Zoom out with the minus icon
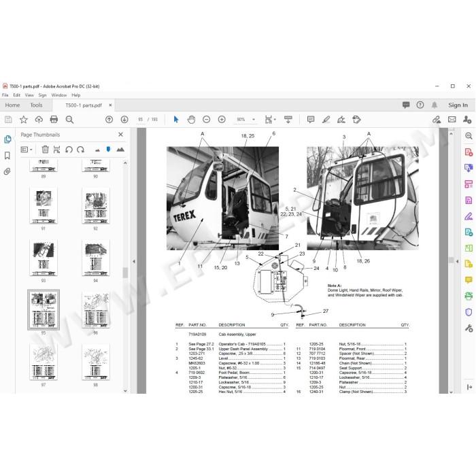The image size is (476, 476). coord(207,120)
